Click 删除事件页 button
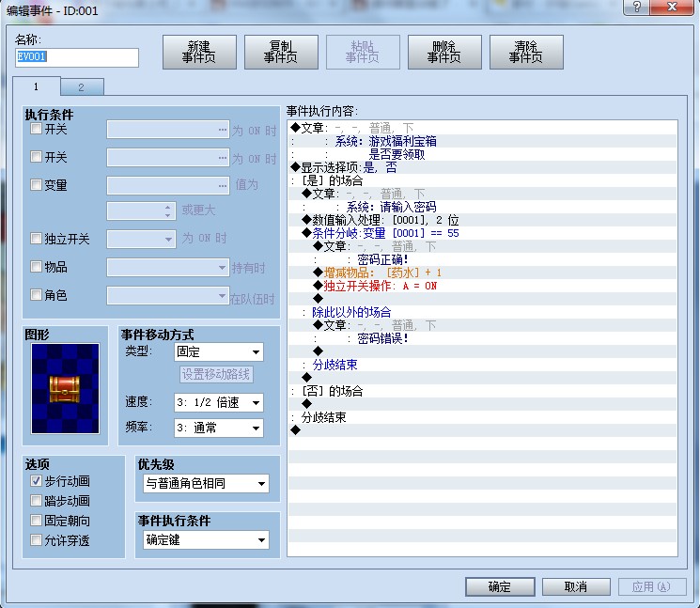 [x=444, y=53]
